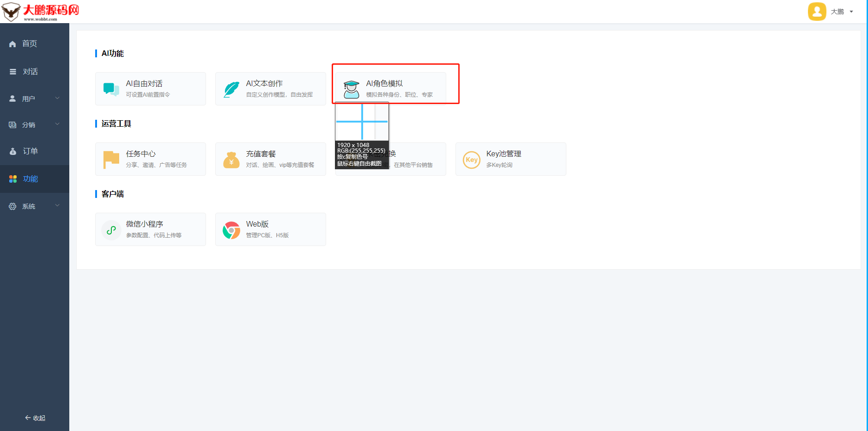The height and width of the screenshot is (431, 868).
Task: Click the 大鹏源码网 logo
Action: pos(41,12)
